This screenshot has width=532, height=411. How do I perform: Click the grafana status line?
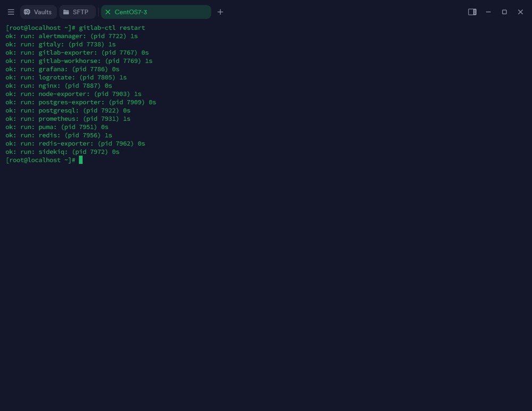click(62, 69)
